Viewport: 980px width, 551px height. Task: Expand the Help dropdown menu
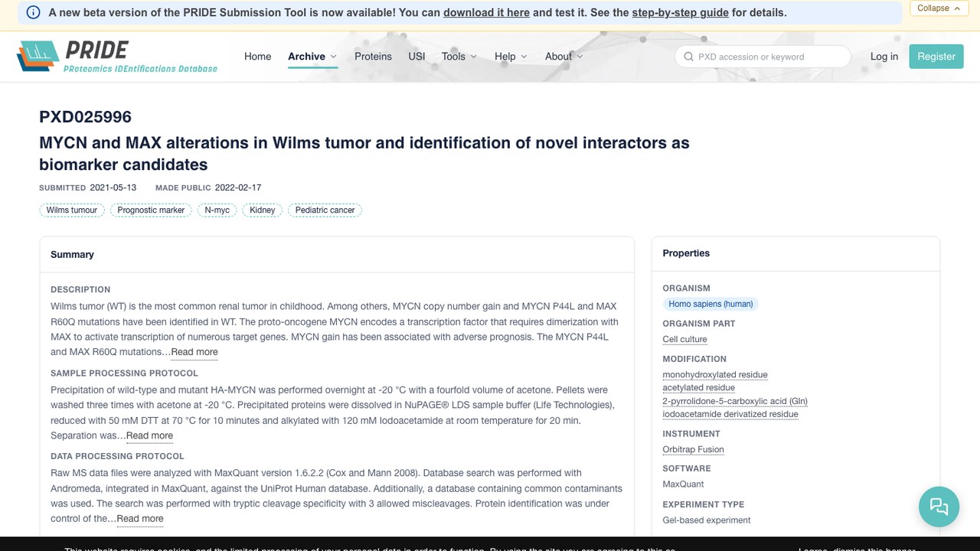click(x=511, y=57)
